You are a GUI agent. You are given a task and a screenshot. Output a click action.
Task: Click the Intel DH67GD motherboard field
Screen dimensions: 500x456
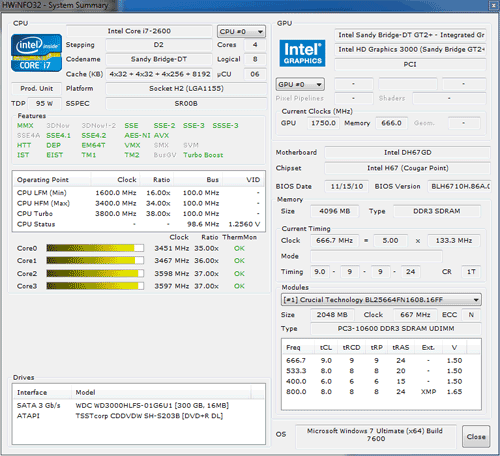point(407,152)
